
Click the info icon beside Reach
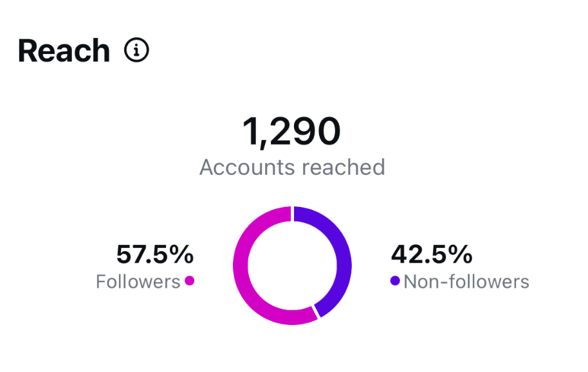click(136, 50)
